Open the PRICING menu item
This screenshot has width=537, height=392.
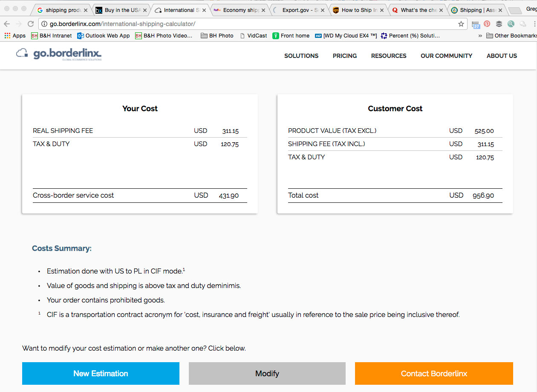(x=345, y=56)
